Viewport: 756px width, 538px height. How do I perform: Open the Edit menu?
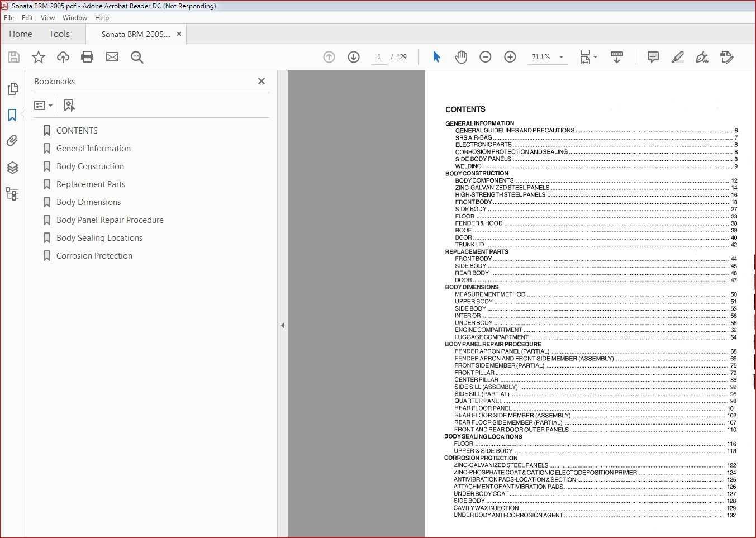coord(27,18)
